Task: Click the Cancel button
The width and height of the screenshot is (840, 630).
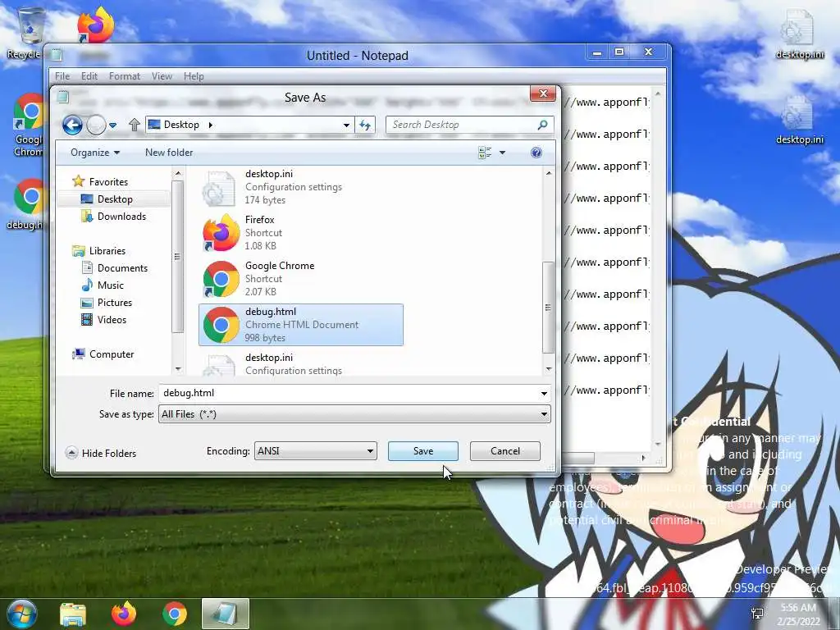Action: coord(504,451)
